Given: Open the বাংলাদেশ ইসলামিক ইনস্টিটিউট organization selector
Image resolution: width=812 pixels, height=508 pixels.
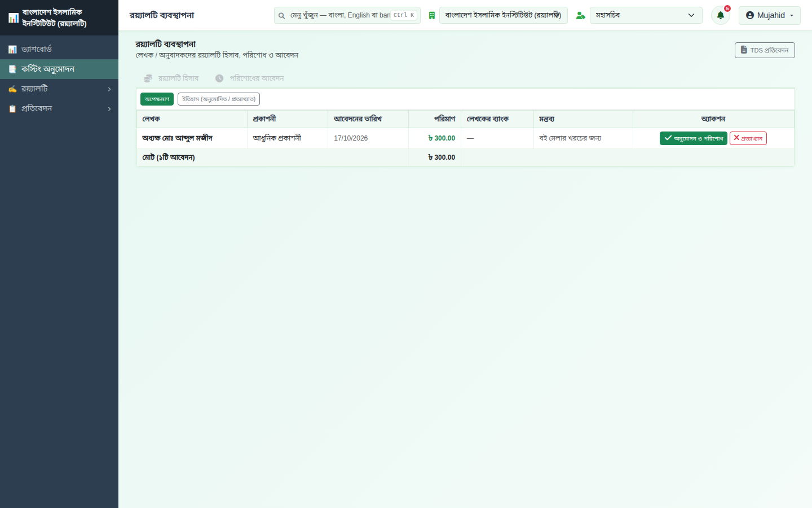Looking at the screenshot, I should tap(504, 15).
